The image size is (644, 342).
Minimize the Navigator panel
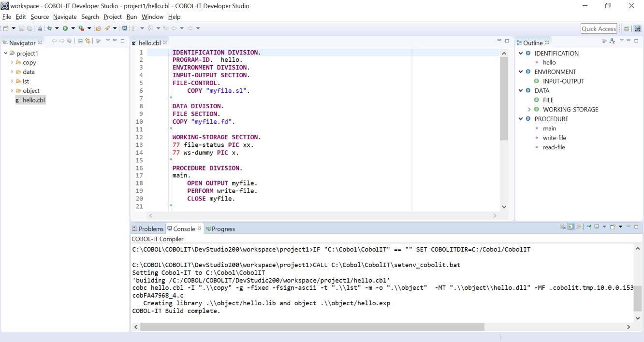tap(115, 40)
